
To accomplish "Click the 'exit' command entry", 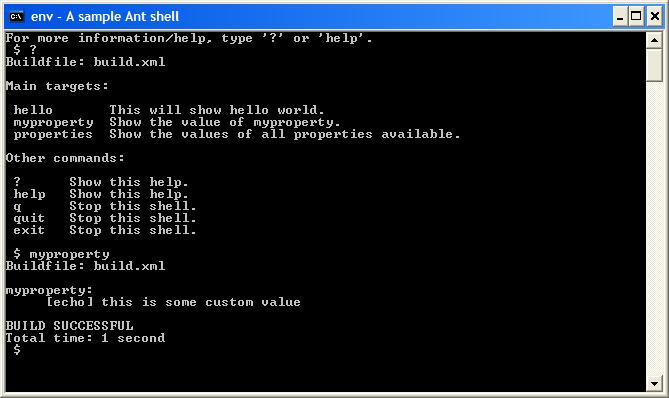I will (29, 230).
